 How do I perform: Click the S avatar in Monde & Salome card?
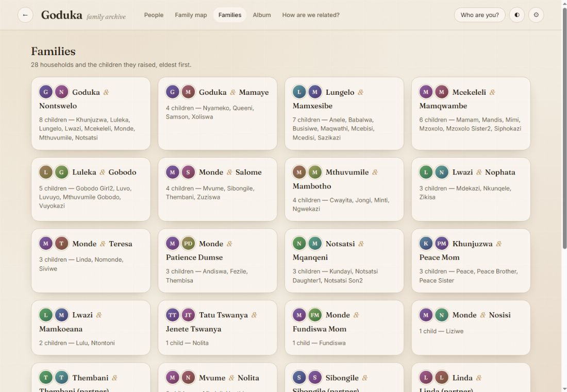(188, 172)
